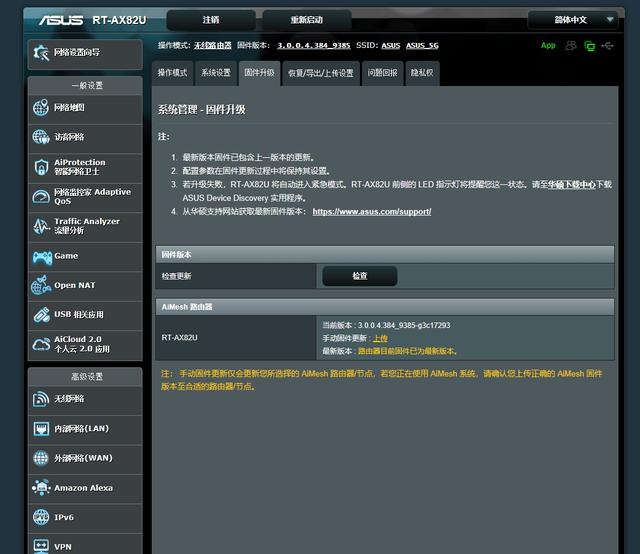Open the Privacy tab
The width and height of the screenshot is (640, 554).
pos(422,73)
